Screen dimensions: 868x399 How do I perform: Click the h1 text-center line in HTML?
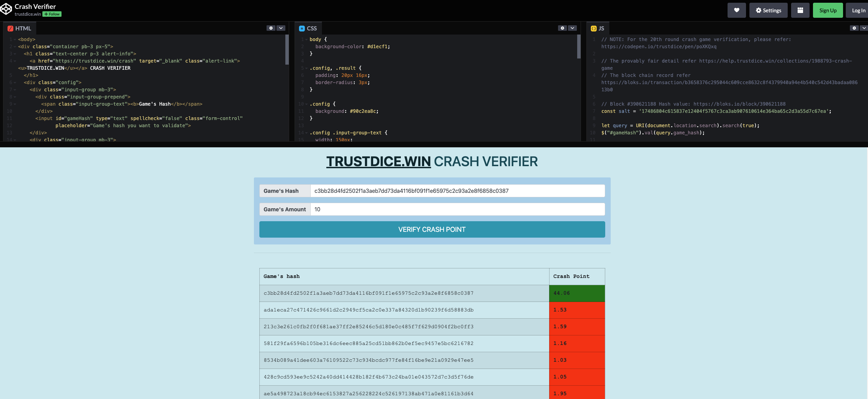[80, 54]
